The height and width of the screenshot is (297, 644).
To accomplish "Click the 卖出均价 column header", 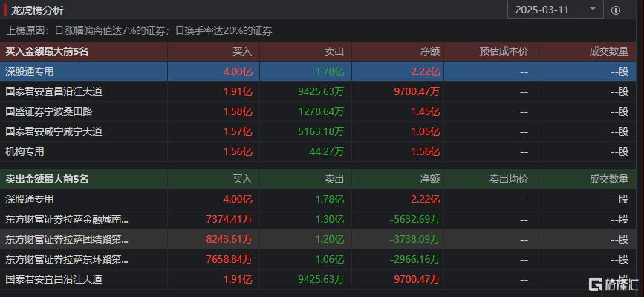I will [x=508, y=179].
